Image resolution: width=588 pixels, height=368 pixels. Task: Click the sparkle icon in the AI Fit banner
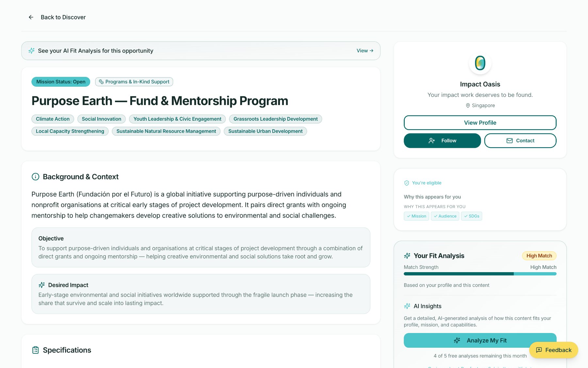[31, 51]
